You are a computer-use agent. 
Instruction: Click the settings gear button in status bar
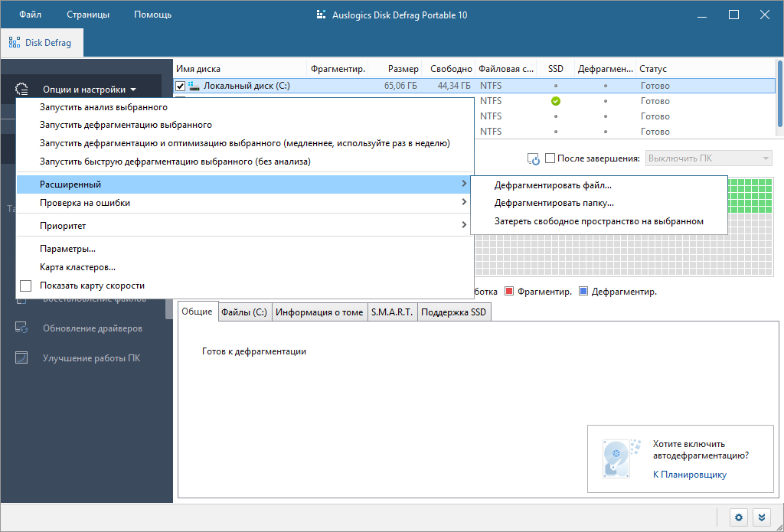(x=739, y=517)
